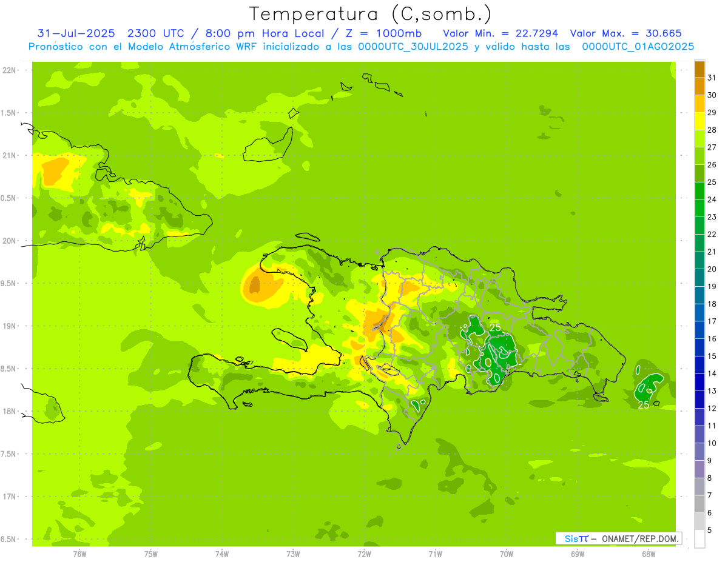The image size is (728, 562).
Task: Click the "Sisπ" logo text
Action: click(x=576, y=538)
